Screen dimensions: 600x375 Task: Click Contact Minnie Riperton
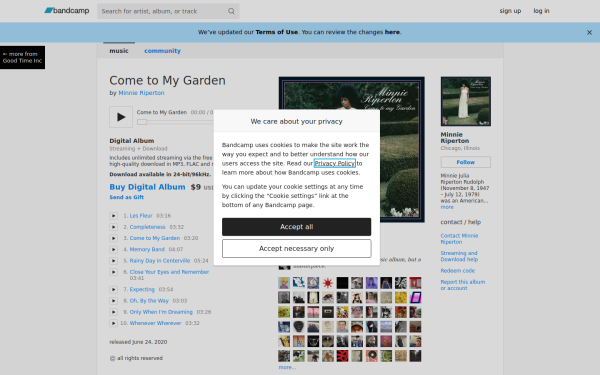(x=459, y=239)
